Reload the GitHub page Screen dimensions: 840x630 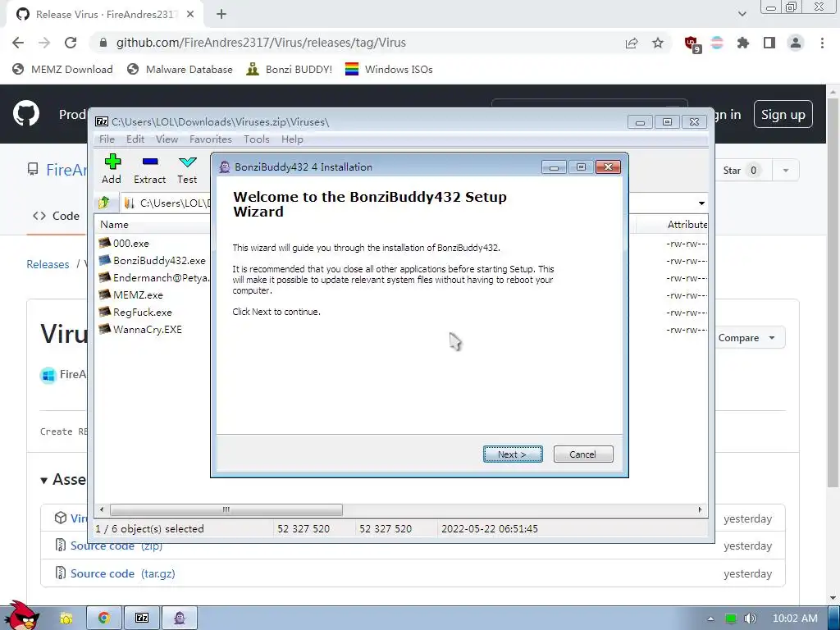(x=71, y=43)
